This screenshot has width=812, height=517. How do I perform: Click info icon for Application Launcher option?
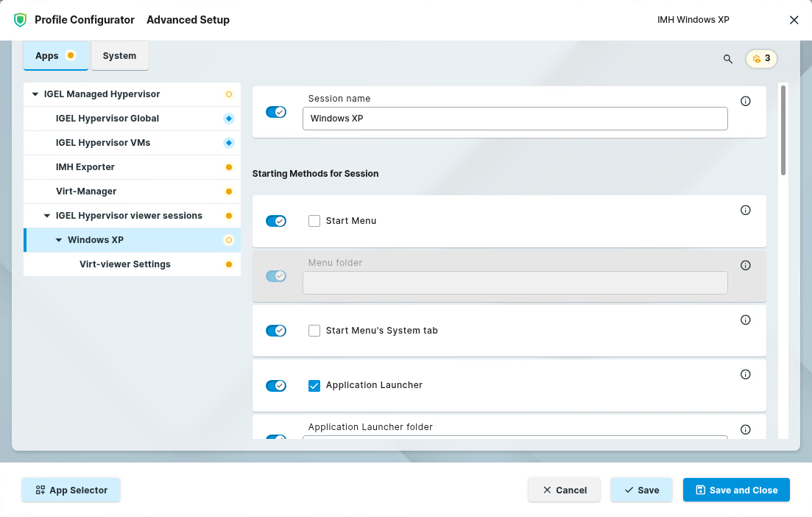745,375
